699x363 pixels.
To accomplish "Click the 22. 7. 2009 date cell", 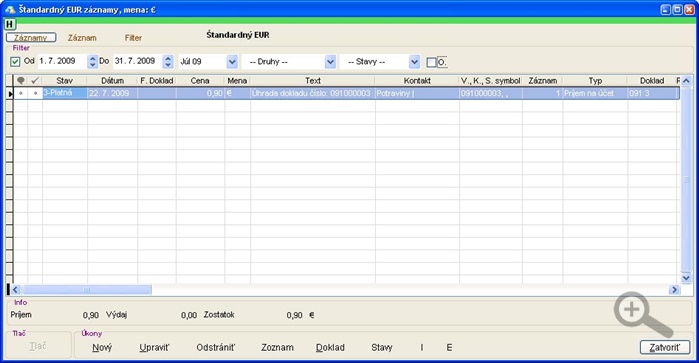I will (113, 93).
